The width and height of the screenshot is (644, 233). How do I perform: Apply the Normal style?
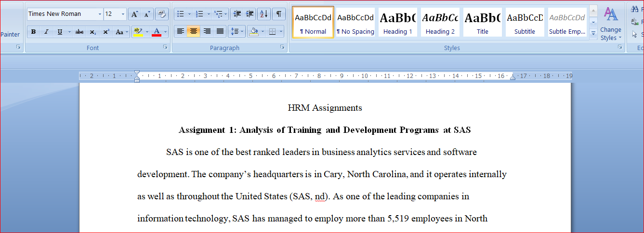(313, 22)
